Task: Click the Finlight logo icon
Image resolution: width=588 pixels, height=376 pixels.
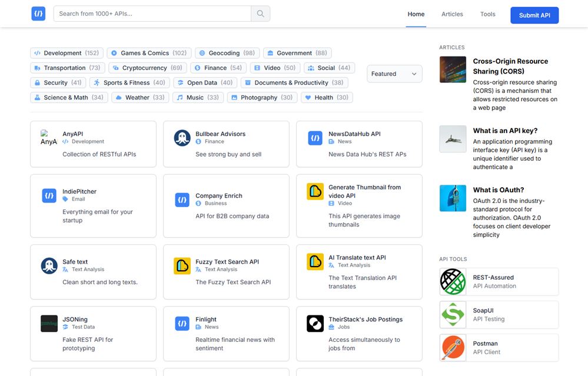Action: (182, 324)
